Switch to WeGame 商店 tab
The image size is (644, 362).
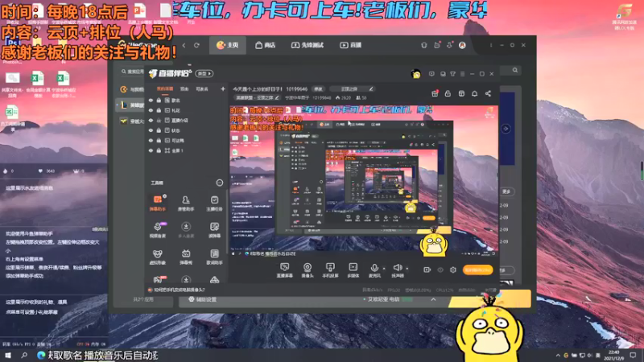pyautogui.click(x=266, y=45)
